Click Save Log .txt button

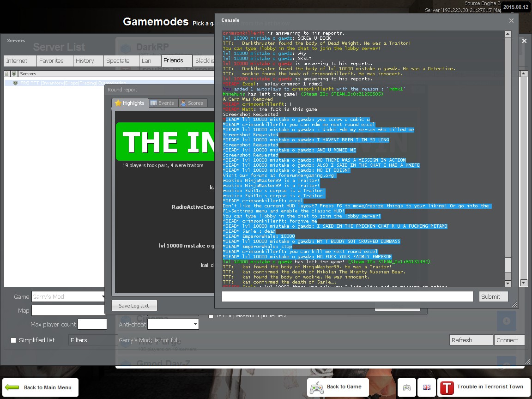click(134, 306)
